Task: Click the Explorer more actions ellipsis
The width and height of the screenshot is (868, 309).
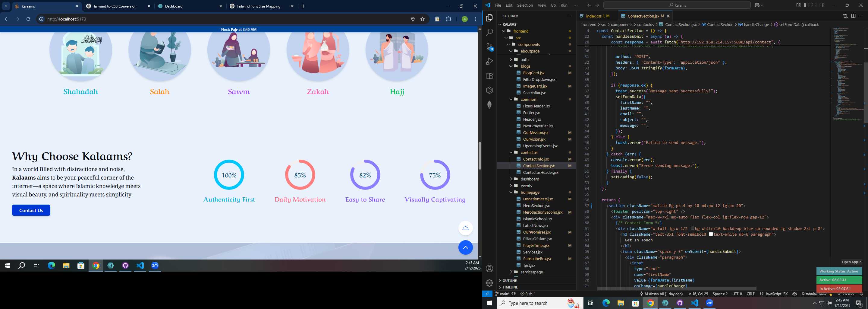Action: click(569, 16)
